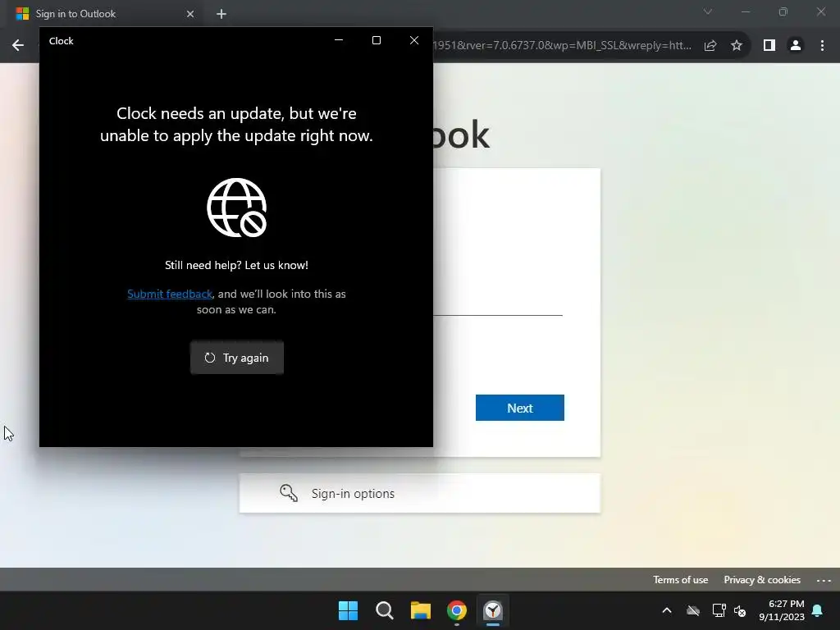The width and height of the screenshot is (840, 630).
Task: Open the Windows Start menu
Action: (348, 610)
